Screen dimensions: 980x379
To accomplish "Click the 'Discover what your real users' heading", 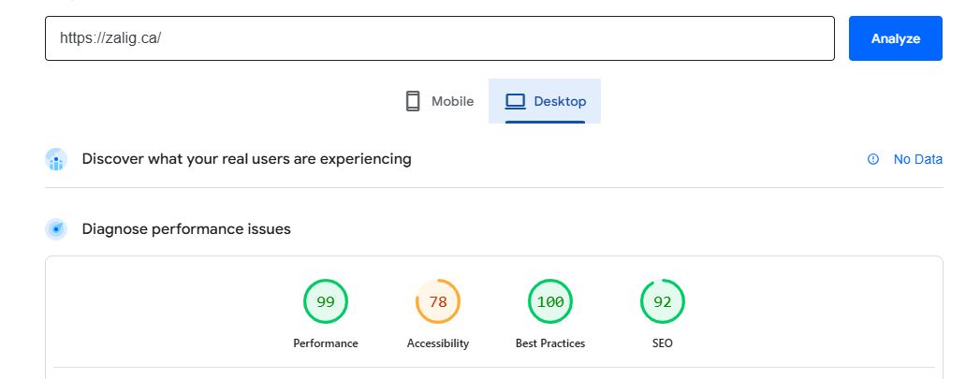I will click(x=246, y=159).
